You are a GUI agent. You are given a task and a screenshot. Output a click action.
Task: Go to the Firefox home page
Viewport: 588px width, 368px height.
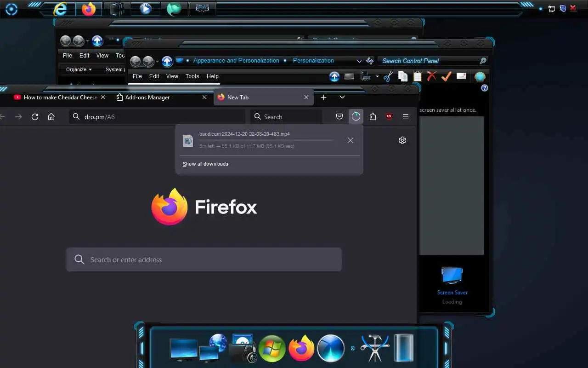(x=51, y=117)
